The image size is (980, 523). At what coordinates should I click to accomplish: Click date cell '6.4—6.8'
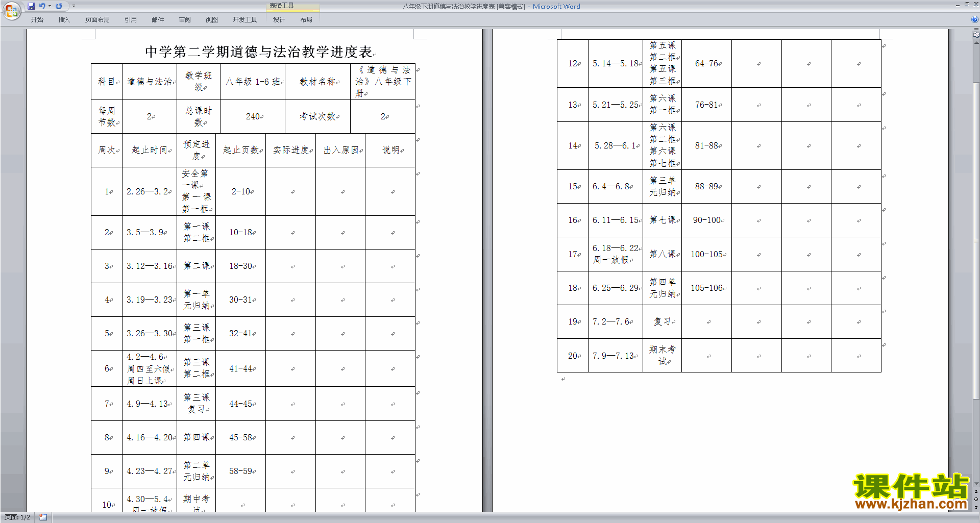click(616, 186)
